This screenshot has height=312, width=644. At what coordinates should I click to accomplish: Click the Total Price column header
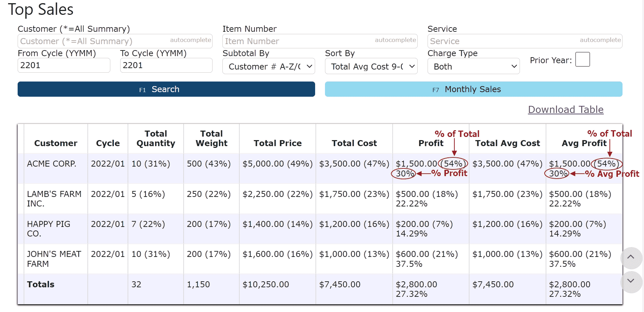pos(278,143)
